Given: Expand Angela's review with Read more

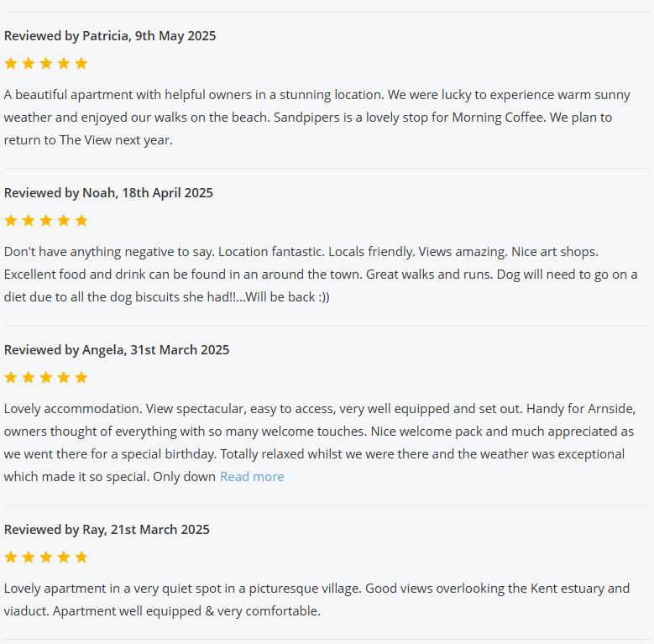Looking at the screenshot, I should (252, 477).
